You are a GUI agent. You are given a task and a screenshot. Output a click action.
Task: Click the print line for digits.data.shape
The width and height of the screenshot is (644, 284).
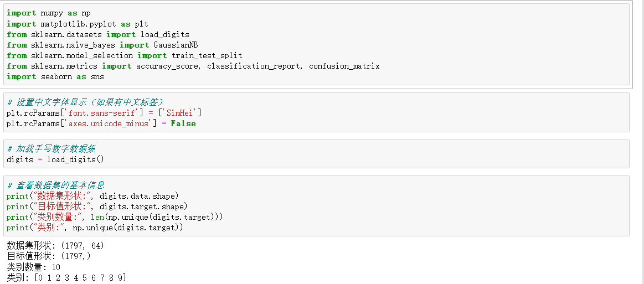(92, 196)
